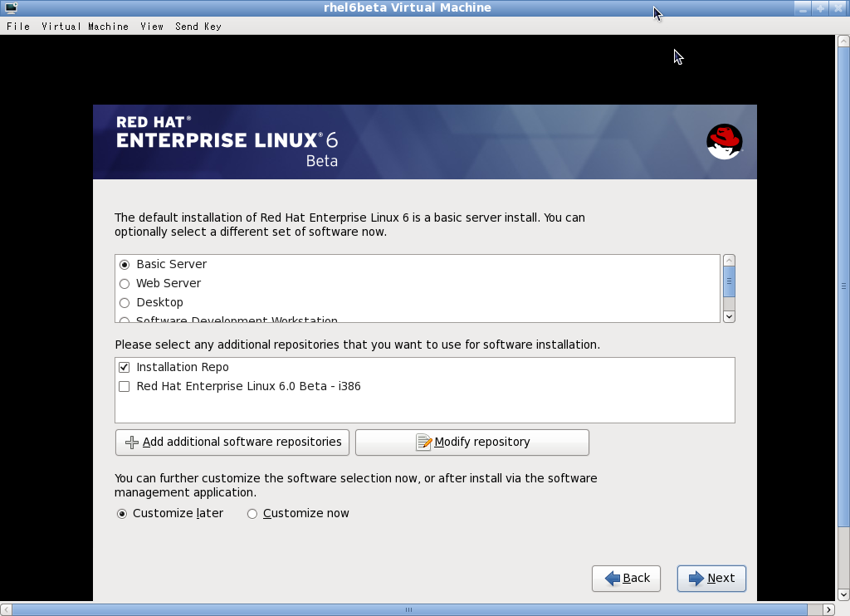Image resolution: width=850 pixels, height=616 pixels.
Task: Click the VM window vertical scroll-up arrow
Action: tap(843, 41)
